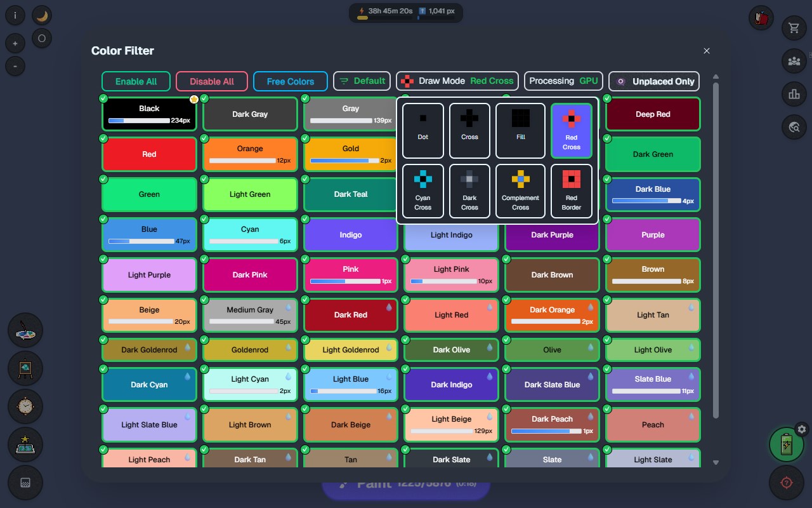Click the circle button beside moon
Viewport: 812px width, 508px height.
(x=42, y=38)
